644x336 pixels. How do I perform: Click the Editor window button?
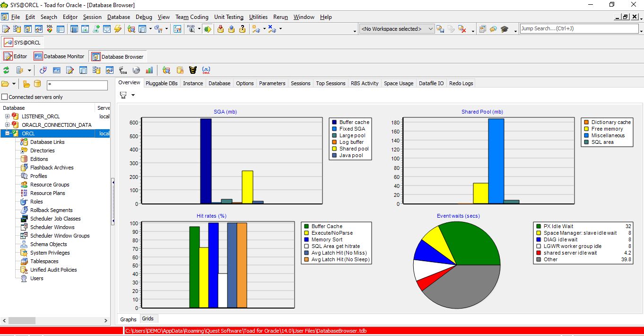pos(16,56)
